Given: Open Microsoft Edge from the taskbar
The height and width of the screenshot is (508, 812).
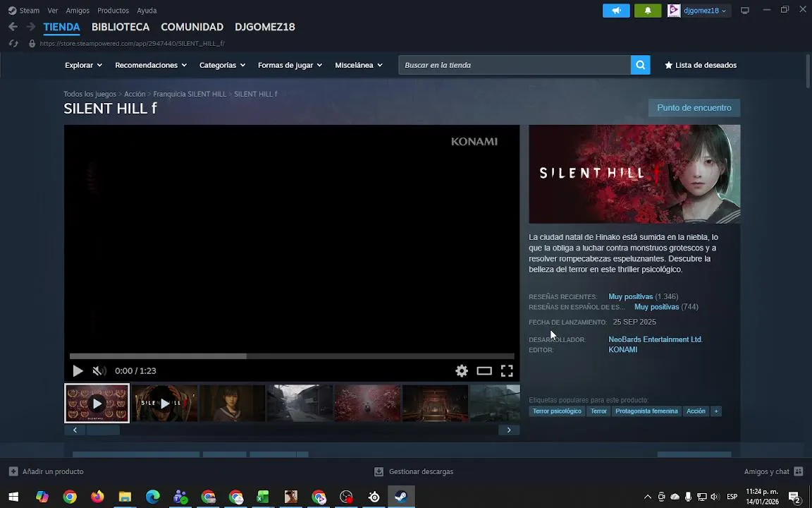Looking at the screenshot, I should coord(153,497).
